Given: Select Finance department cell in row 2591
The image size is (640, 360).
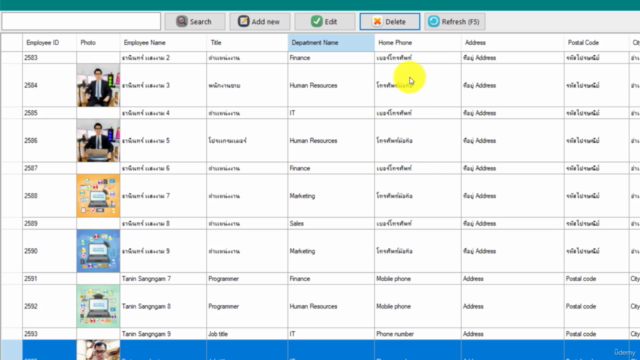Looking at the screenshot, I should tap(331, 279).
